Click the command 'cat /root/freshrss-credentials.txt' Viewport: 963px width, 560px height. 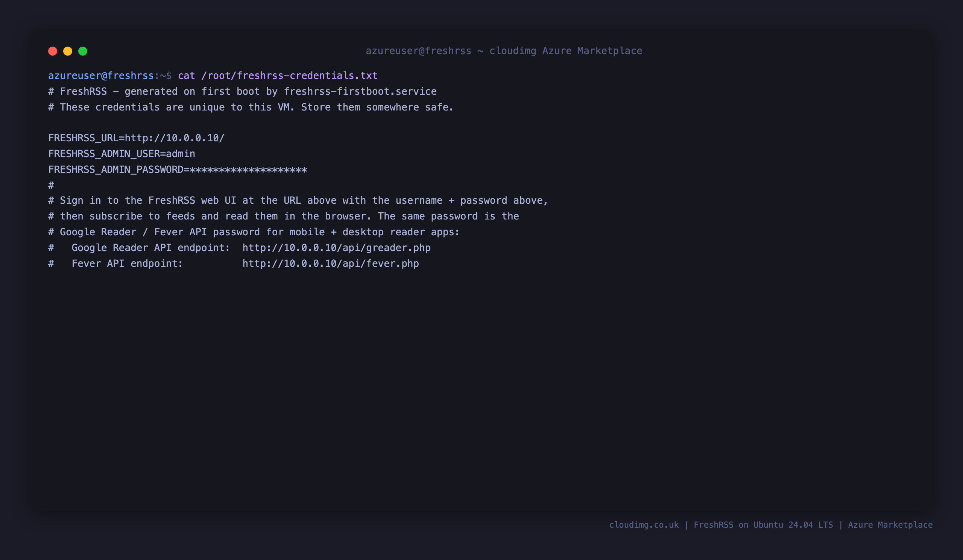click(x=278, y=76)
